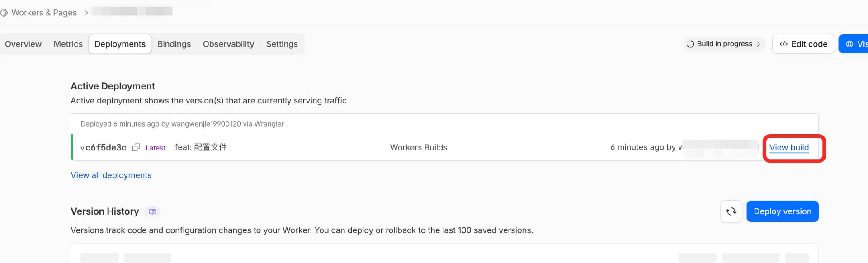
Task: Click the globe icon on Visit button
Action: (x=849, y=44)
